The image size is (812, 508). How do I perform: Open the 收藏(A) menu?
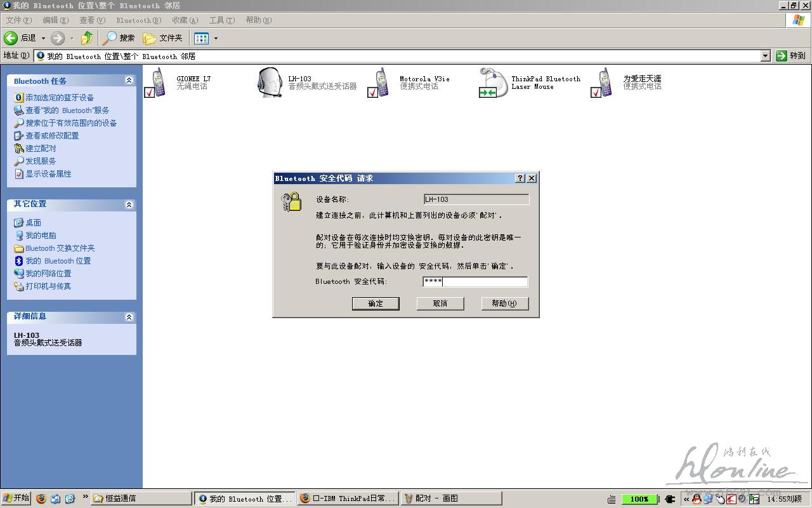point(185,20)
